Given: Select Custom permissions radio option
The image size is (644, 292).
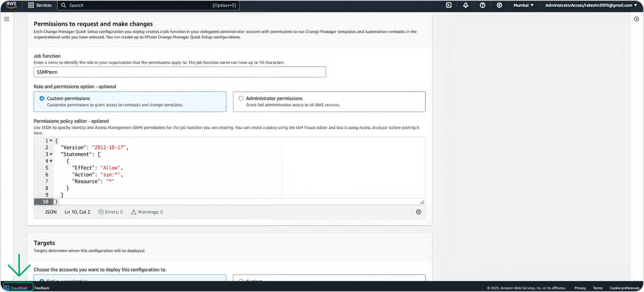Looking at the screenshot, I should (x=42, y=98).
